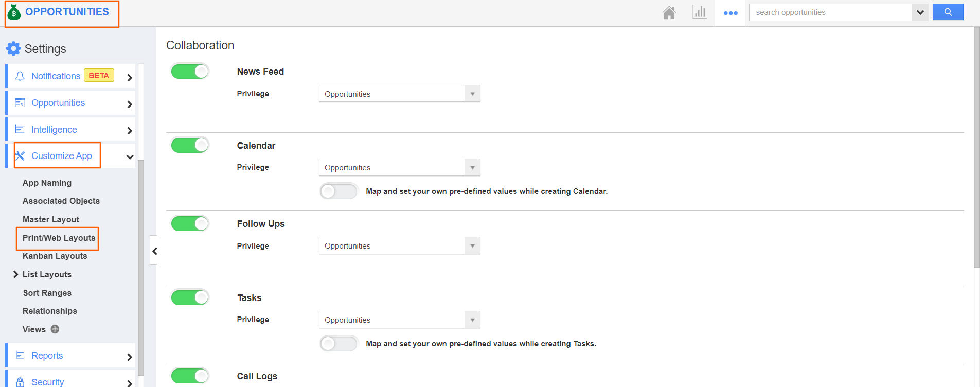Expand the Opportunities section chevron
The height and width of the screenshot is (387, 980).
click(x=130, y=104)
